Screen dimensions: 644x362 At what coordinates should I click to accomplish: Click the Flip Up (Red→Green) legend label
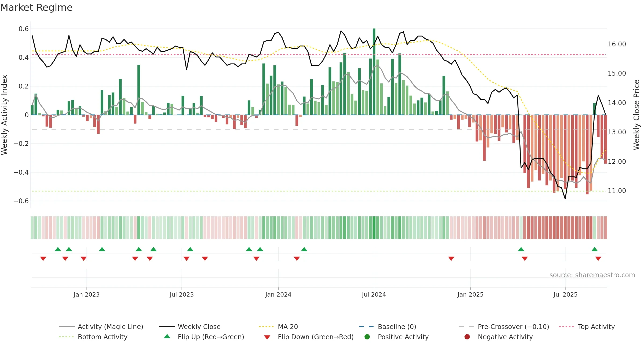(x=211, y=337)
